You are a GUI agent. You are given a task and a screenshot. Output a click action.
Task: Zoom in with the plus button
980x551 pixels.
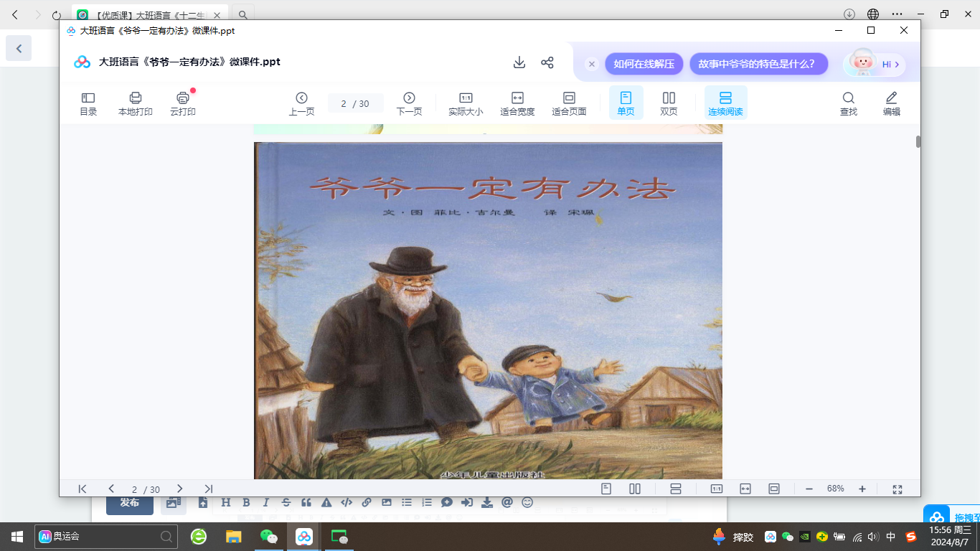[862, 489]
